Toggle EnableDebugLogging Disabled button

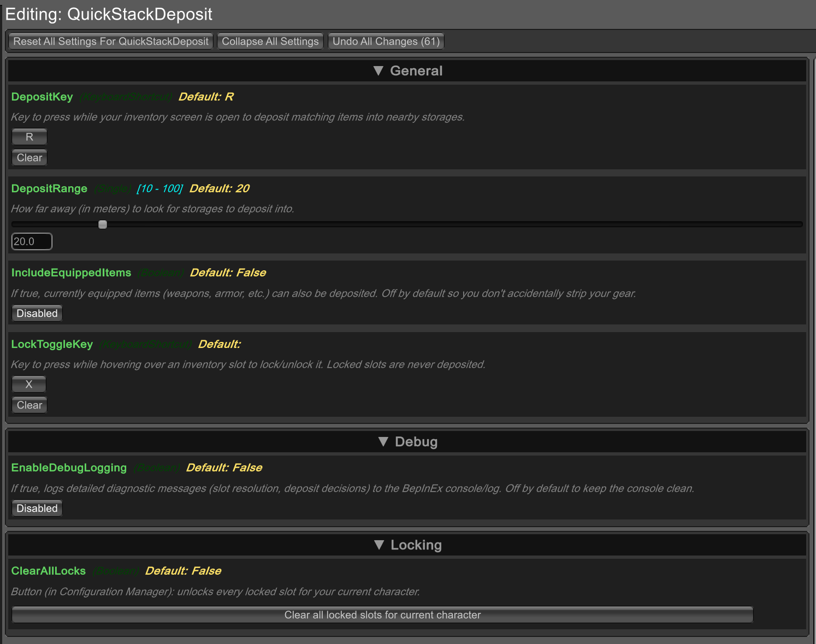coord(37,509)
